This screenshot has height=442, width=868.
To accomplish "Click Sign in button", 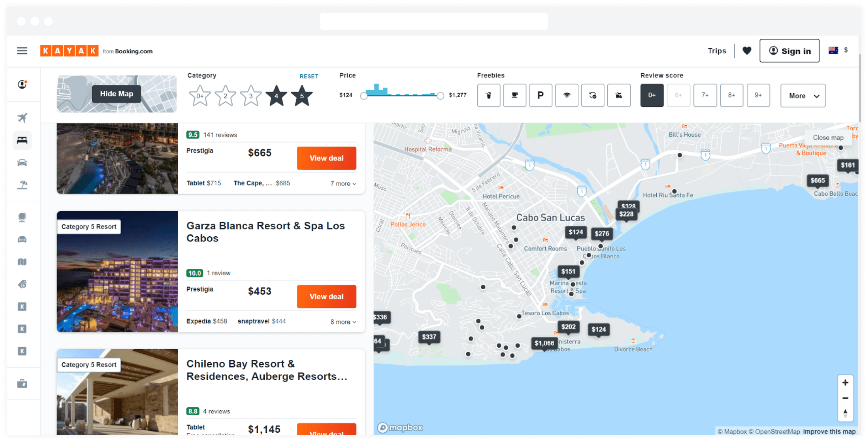I will [789, 51].
